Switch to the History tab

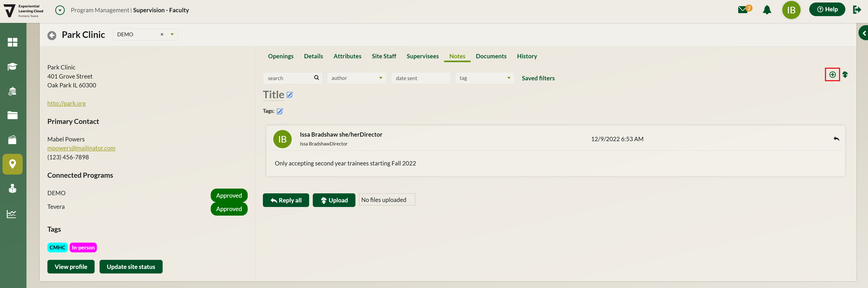click(527, 56)
